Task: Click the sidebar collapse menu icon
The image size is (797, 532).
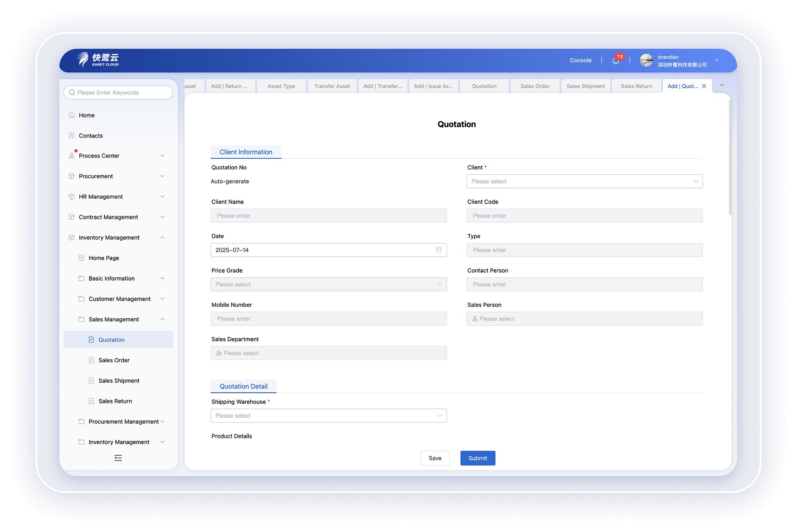Action: click(118, 458)
